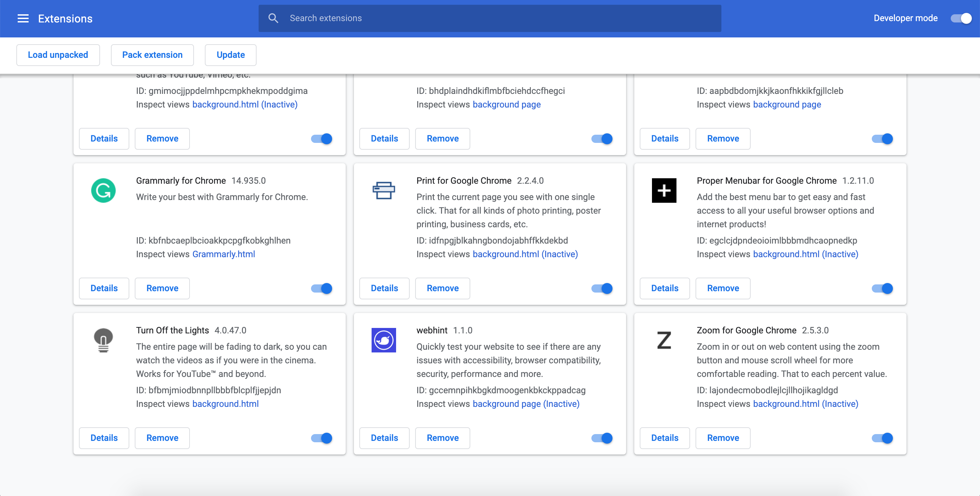The width and height of the screenshot is (980, 496).
Task: Open Details for webhint
Action: 384,438
